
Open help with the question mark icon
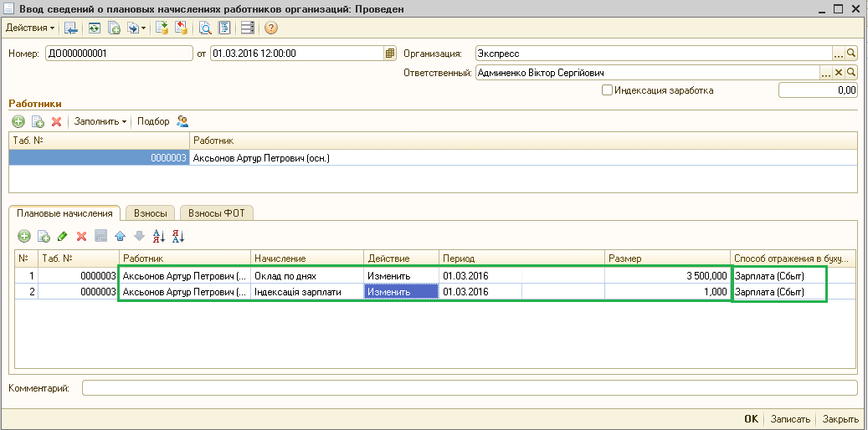pos(271,28)
